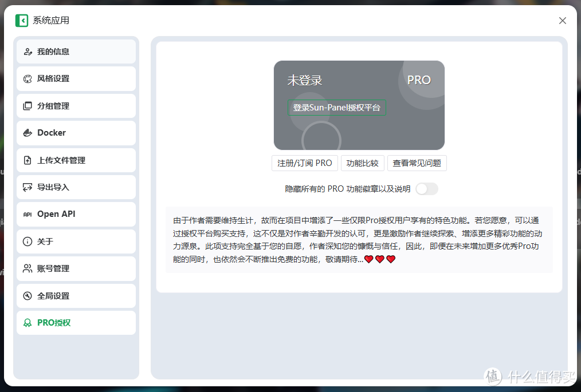Open the Open API settings
581x392 pixels.
pyautogui.click(x=76, y=215)
